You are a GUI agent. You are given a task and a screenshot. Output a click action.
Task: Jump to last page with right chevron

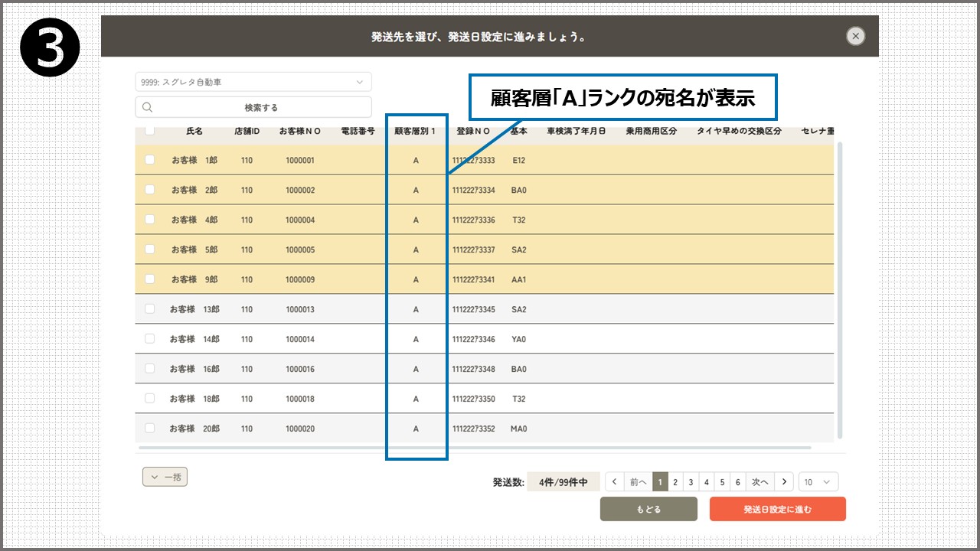pos(783,482)
